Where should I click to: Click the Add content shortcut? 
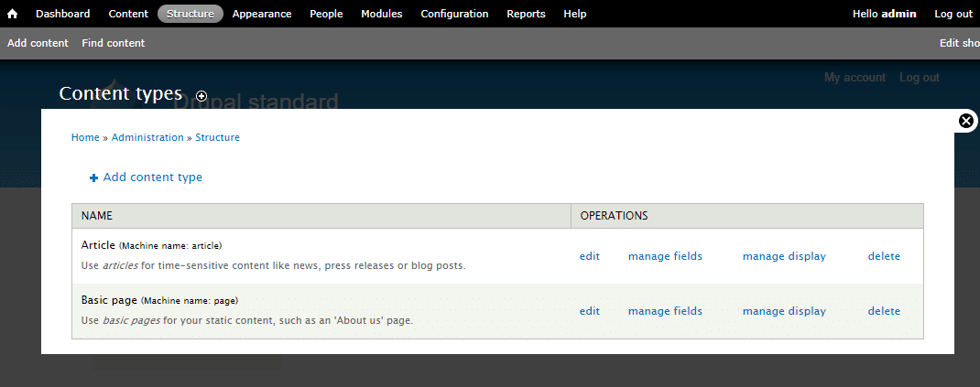pos(38,43)
